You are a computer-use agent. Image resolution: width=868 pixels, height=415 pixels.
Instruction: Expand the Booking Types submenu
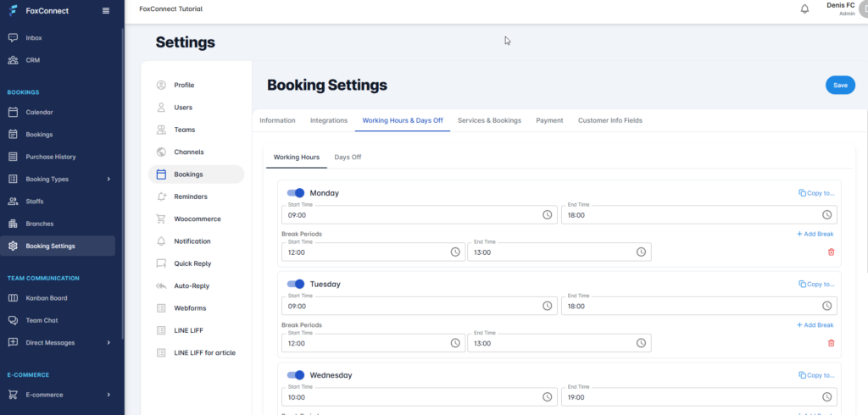pyautogui.click(x=108, y=180)
